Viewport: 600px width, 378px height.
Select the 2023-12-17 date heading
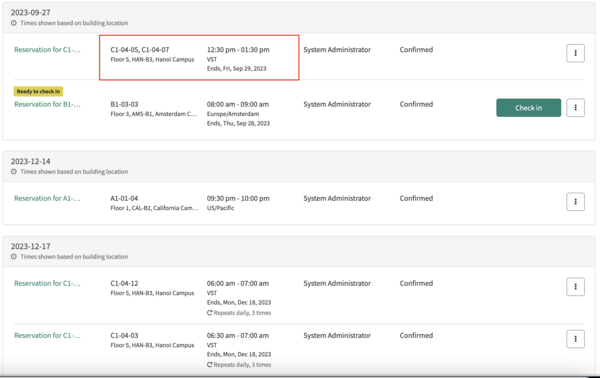pyautogui.click(x=31, y=246)
